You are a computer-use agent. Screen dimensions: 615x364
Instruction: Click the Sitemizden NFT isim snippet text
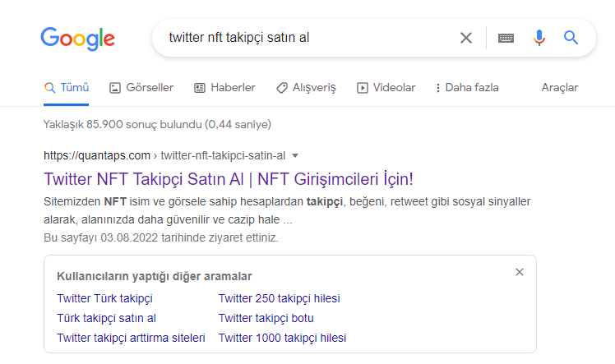(x=287, y=210)
